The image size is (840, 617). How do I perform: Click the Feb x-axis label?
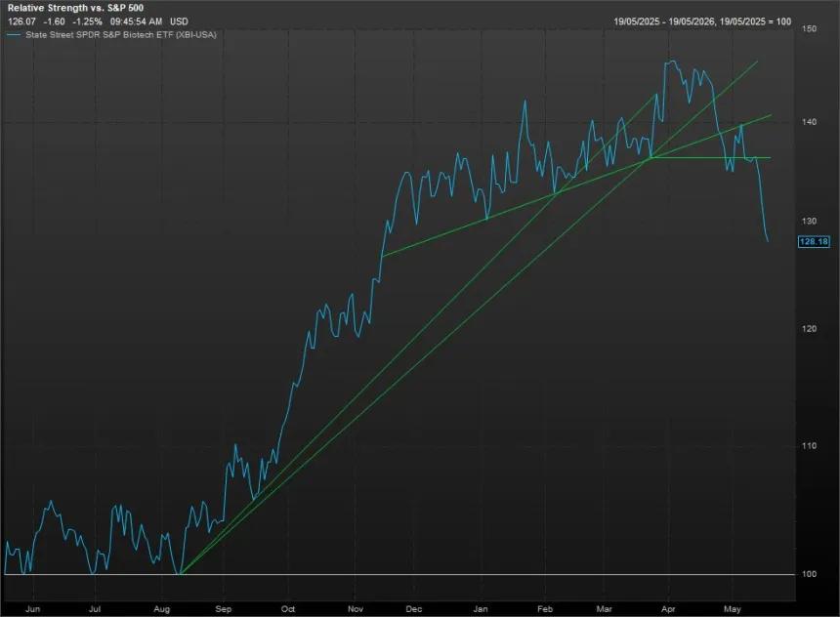tap(545, 609)
